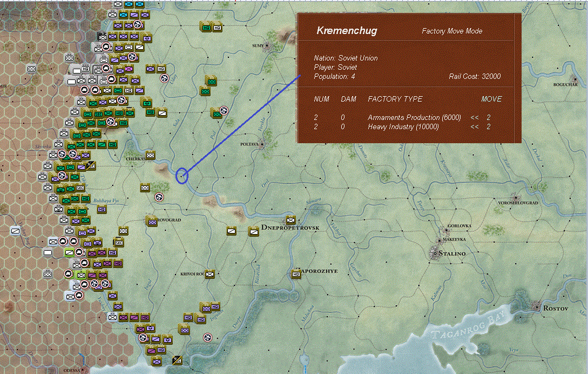
Task: Select the green armor stack on the Psel river
Action: tap(216, 113)
